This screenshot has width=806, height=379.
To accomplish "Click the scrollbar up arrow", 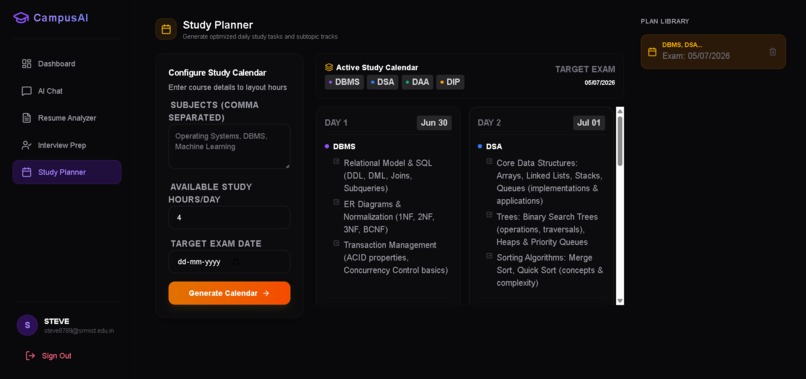I will [x=620, y=111].
